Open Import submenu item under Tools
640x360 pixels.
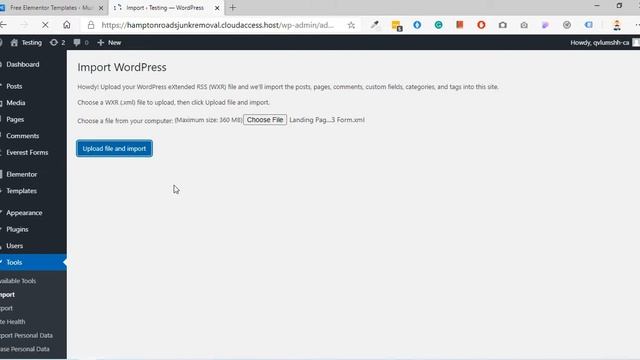point(7,294)
